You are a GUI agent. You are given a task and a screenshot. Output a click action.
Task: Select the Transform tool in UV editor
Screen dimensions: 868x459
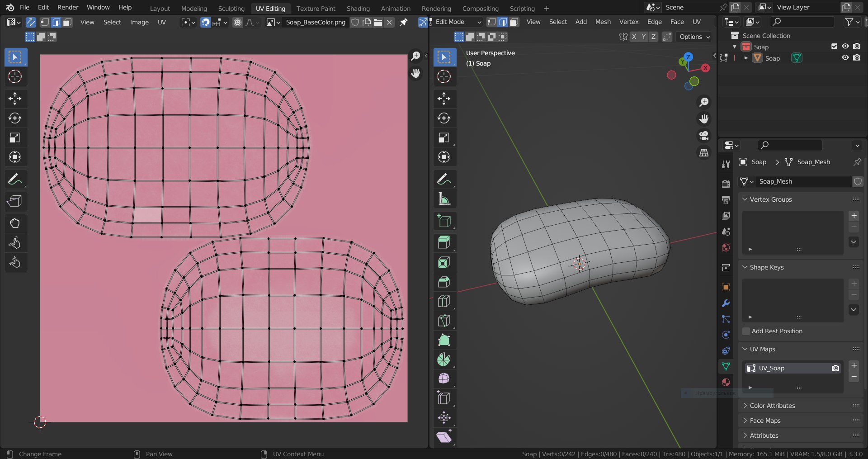tap(15, 157)
